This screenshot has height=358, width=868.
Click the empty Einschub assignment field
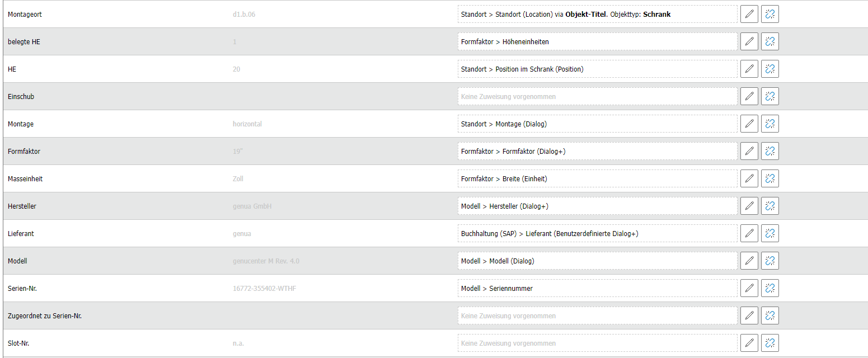(x=597, y=96)
